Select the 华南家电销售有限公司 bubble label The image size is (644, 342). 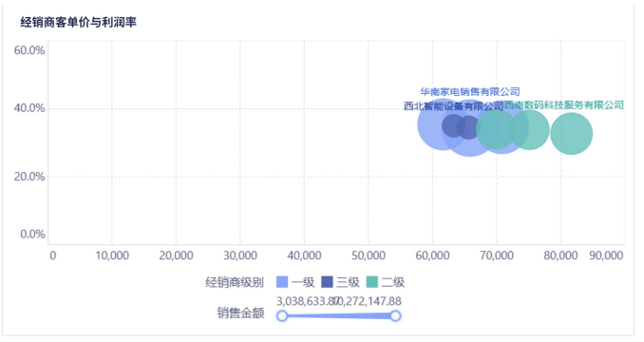pos(470,91)
